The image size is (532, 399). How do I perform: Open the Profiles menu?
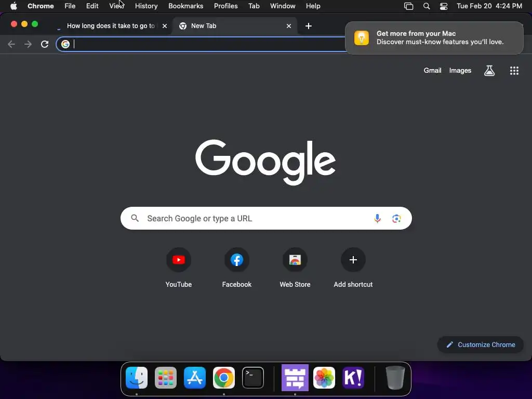click(225, 6)
